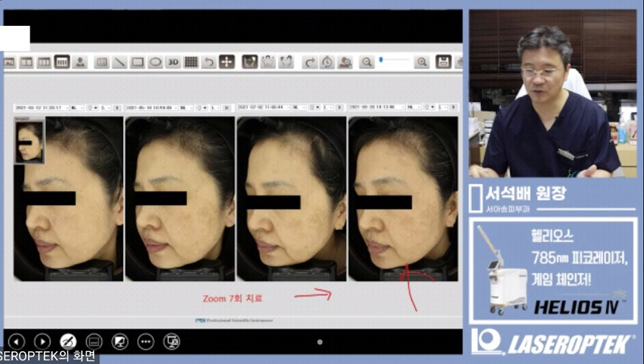
Task: Toggle the grid overlay display
Action: pos(191,62)
